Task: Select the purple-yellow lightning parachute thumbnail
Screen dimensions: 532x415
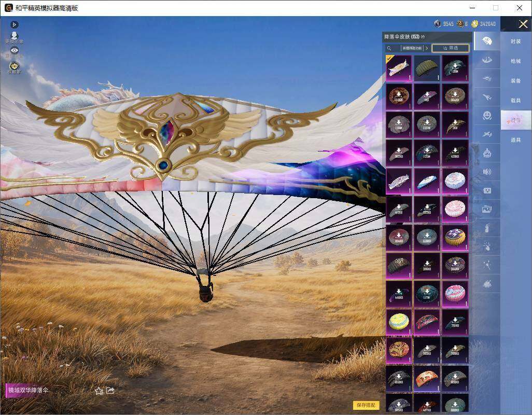Action: point(455,237)
